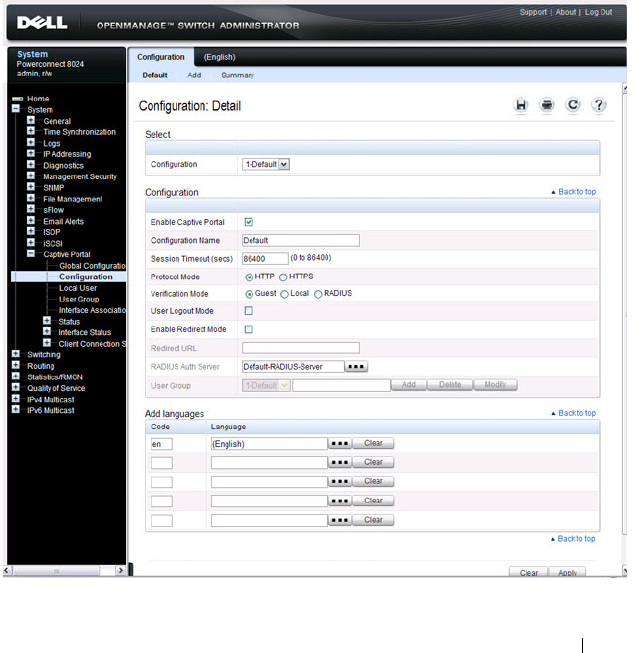Click Clear button in the en language row
This screenshot has height=653, width=641.
tap(373, 444)
